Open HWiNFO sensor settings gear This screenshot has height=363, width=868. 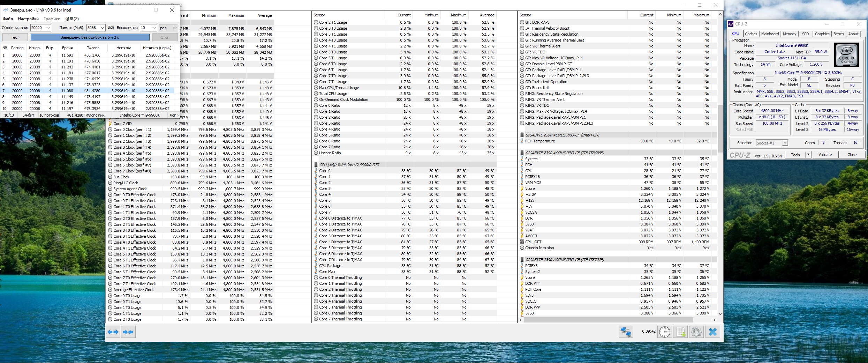point(696,332)
